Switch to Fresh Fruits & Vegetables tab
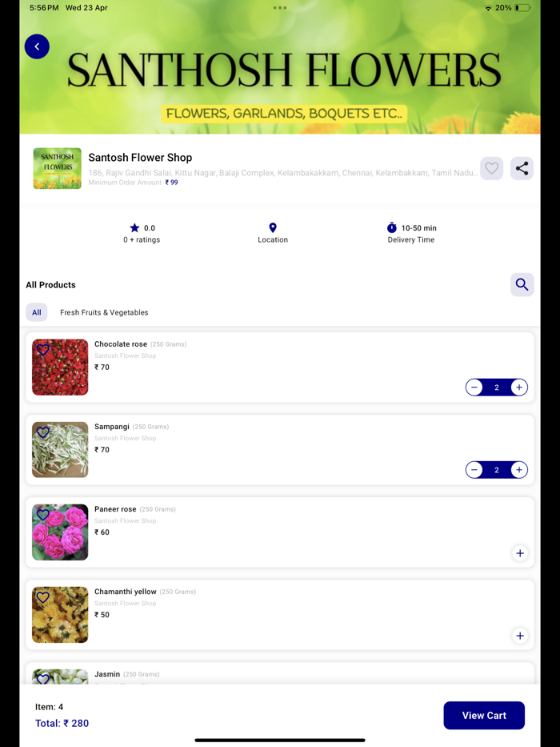Viewport: 560px width, 747px height. point(104,312)
